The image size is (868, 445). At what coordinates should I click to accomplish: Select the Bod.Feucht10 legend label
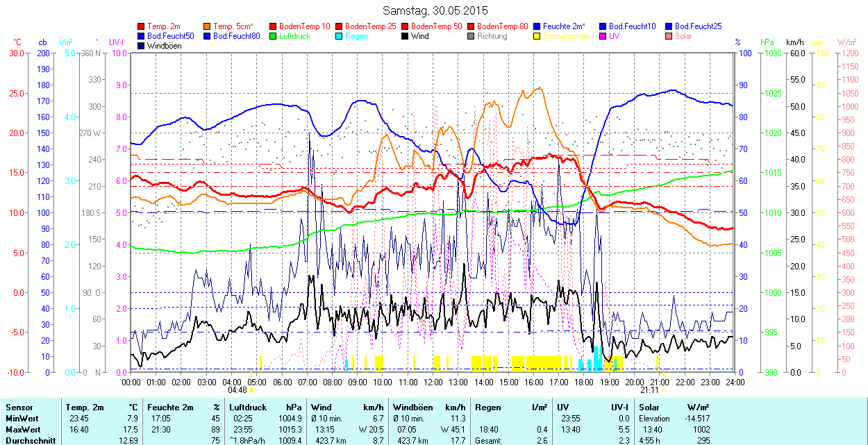pyautogui.click(x=634, y=26)
